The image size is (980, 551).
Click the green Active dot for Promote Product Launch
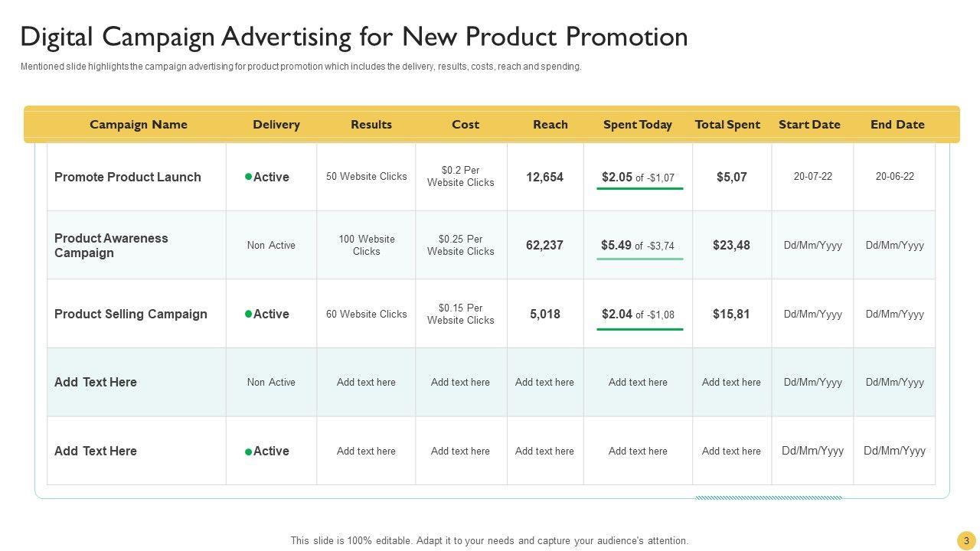248,177
